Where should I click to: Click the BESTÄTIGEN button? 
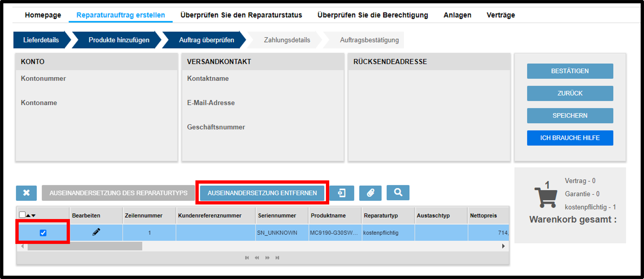click(570, 71)
